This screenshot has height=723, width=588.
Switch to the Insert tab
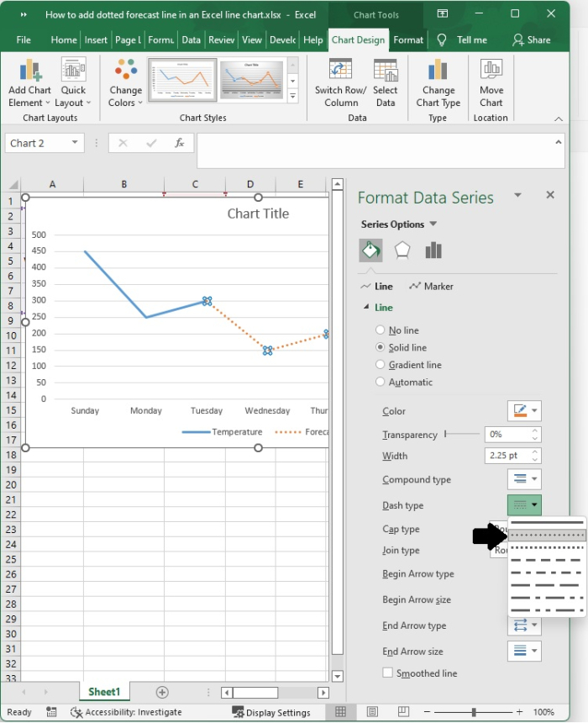pos(96,40)
